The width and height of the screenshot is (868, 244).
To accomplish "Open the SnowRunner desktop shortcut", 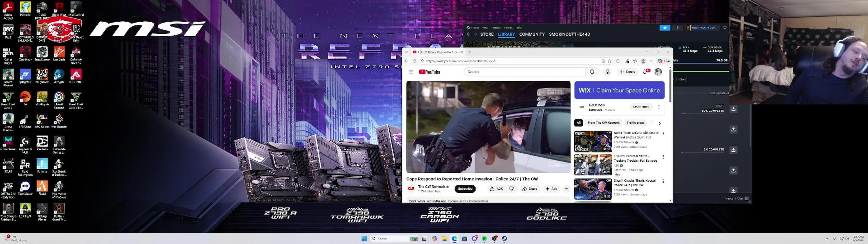I will coord(42,54).
